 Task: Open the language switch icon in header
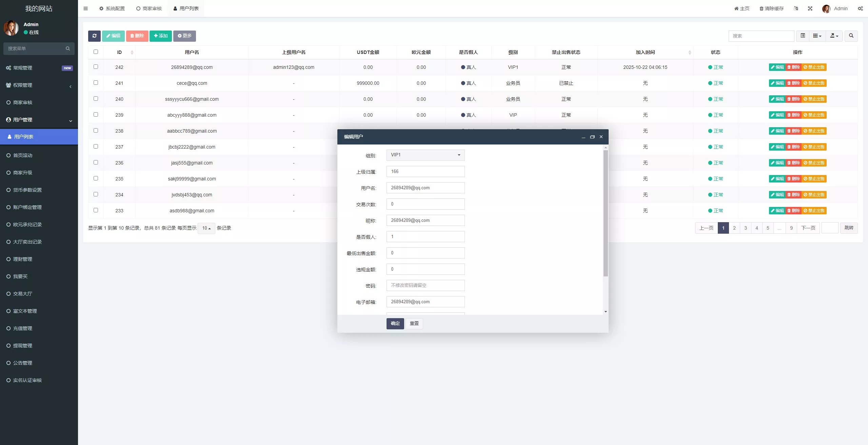click(796, 8)
